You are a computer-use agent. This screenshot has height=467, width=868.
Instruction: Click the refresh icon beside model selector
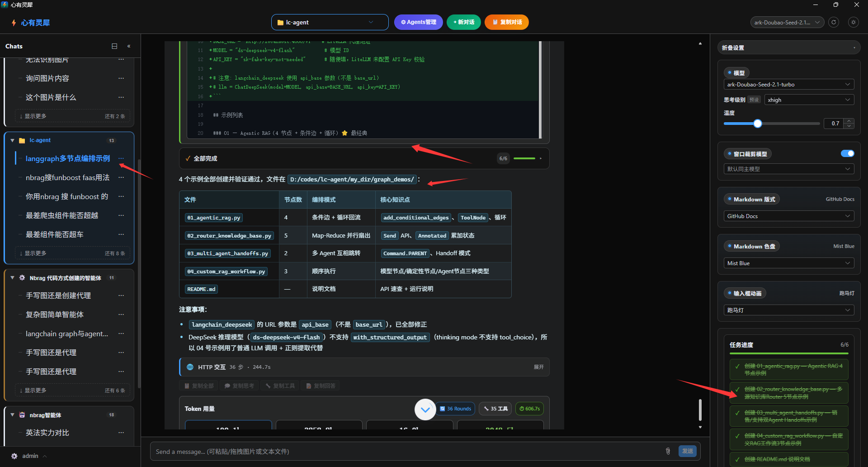click(x=834, y=22)
